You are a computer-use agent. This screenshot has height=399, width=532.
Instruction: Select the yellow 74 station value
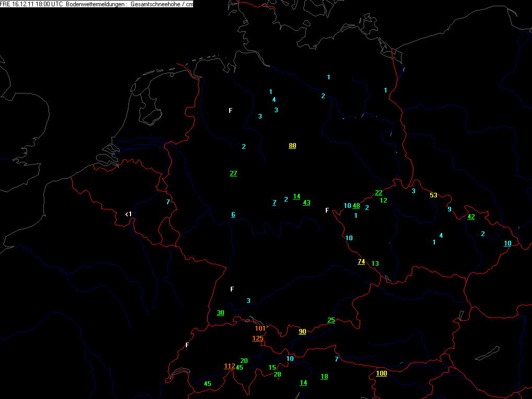click(x=361, y=261)
